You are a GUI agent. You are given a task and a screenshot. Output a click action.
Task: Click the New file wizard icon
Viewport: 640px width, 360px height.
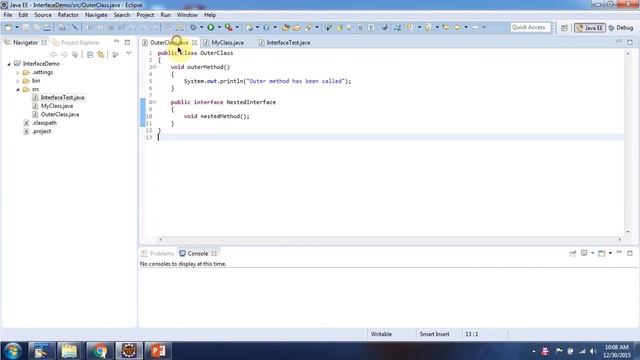(8, 27)
